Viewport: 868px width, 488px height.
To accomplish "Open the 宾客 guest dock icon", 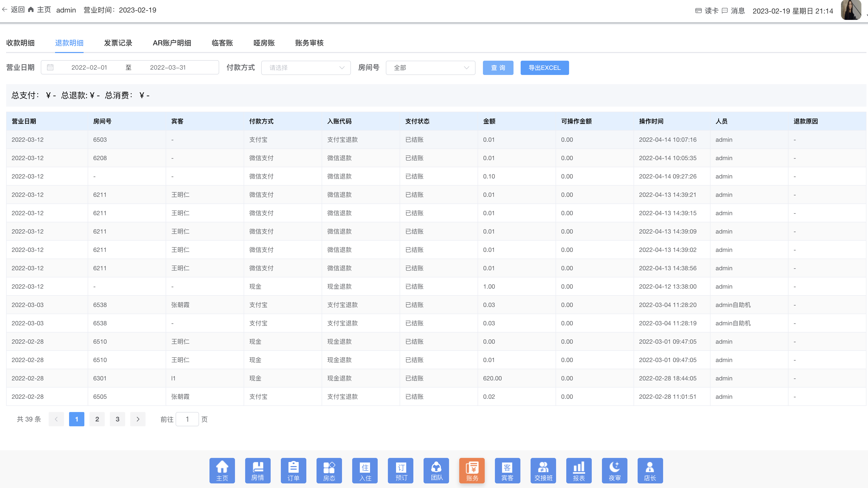I will pos(507,470).
